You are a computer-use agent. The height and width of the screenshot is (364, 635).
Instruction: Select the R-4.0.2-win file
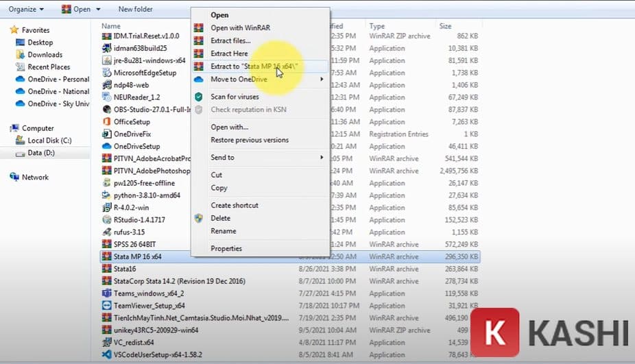coord(131,207)
